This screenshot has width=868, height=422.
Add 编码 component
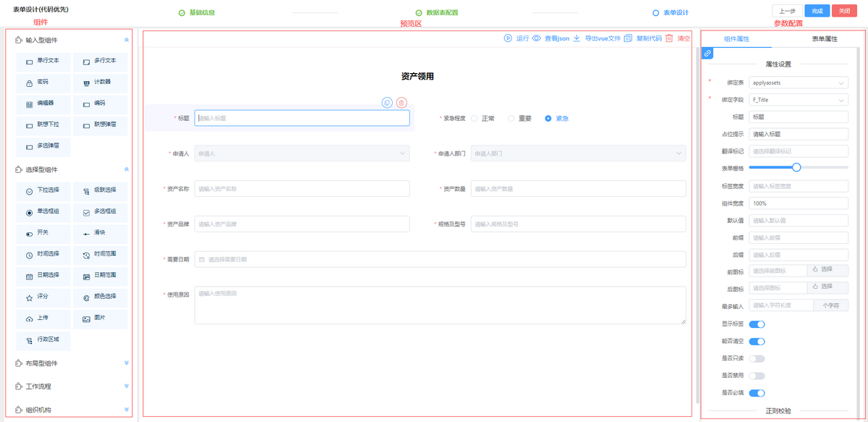click(x=100, y=104)
